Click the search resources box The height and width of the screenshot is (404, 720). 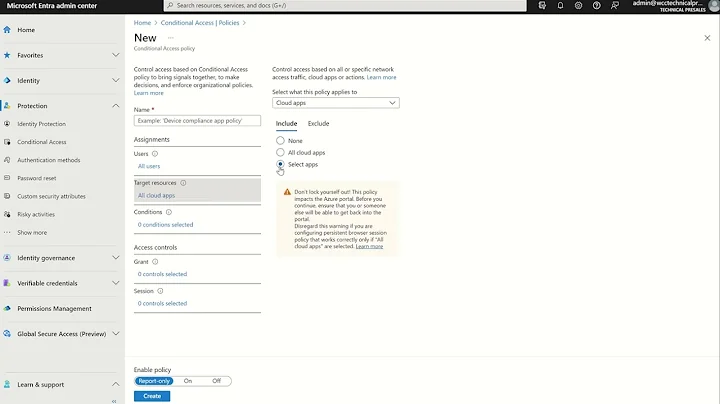click(x=345, y=6)
